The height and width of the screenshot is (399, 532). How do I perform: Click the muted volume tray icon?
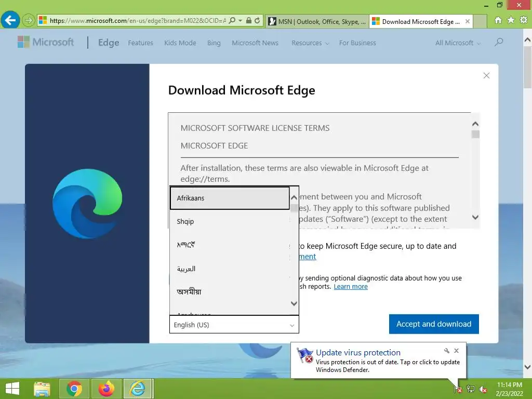point(483,389)
